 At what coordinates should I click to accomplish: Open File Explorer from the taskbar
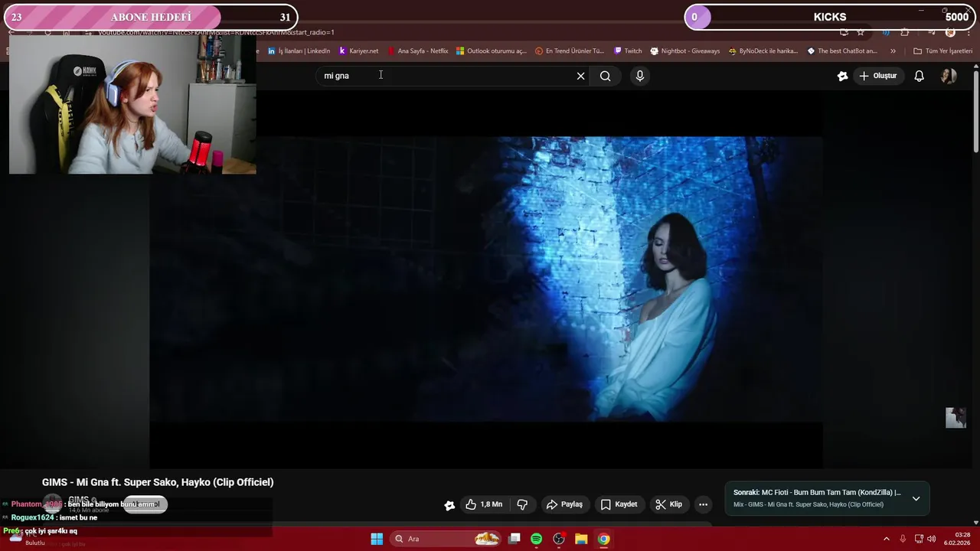pos(581,539)
